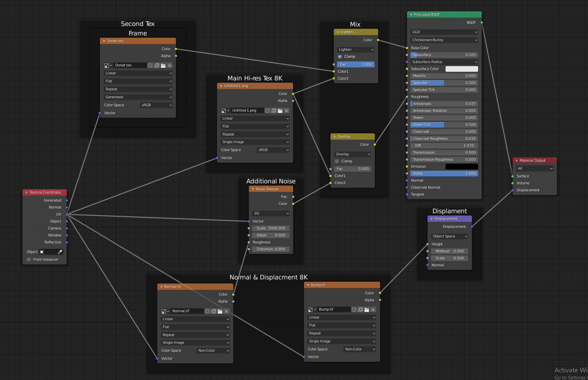
Task: Open the Non-Color space dropdown on Bump.tif
Action: pos(359,349)
